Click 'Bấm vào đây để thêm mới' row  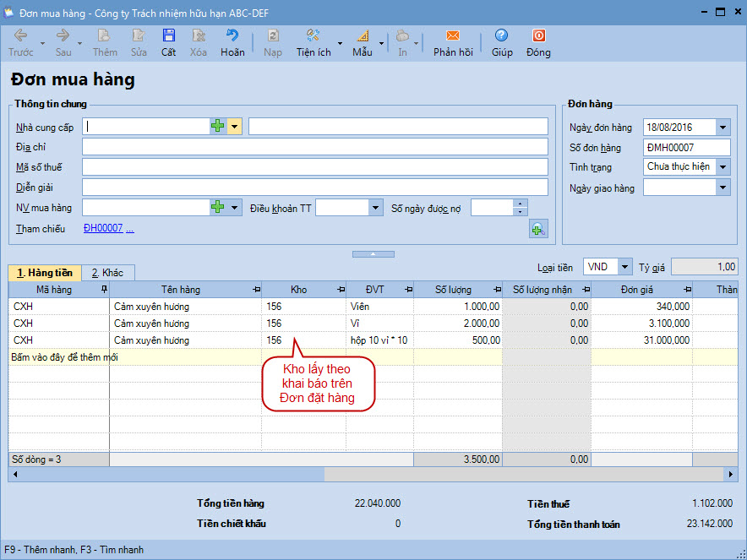click(373, 357)
